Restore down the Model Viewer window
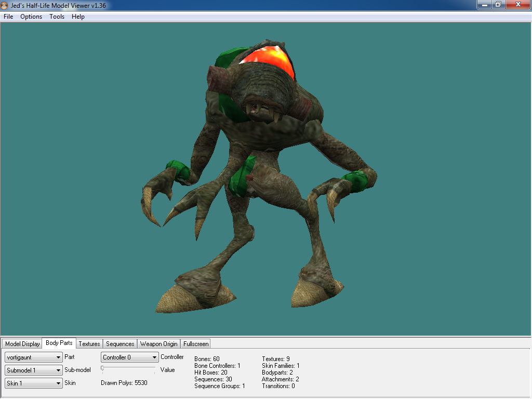 [x=498, y=5]
